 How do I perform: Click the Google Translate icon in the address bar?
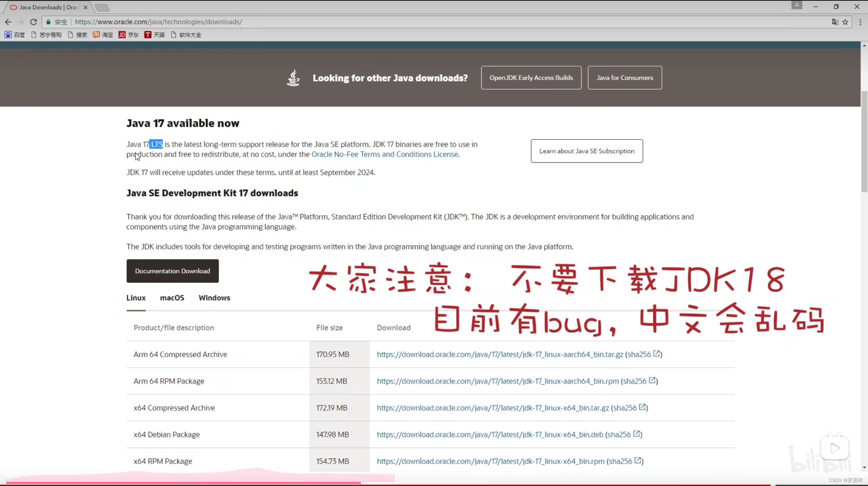coord(834,22)
